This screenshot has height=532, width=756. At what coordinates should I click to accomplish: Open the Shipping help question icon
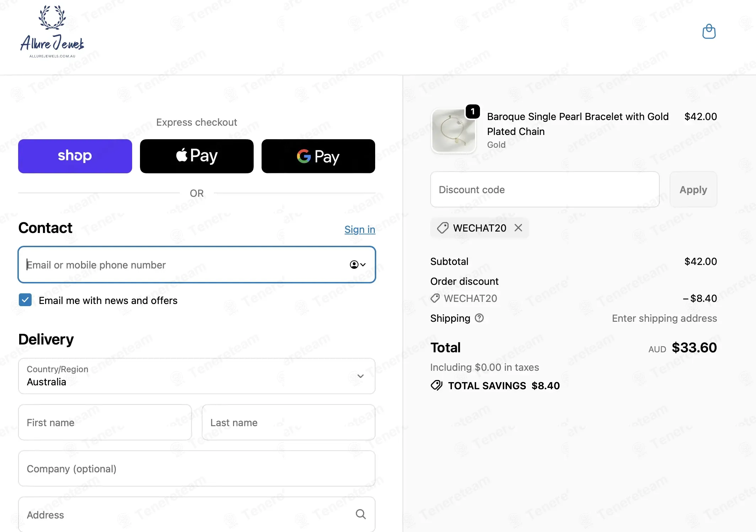(x=479, y=318)
